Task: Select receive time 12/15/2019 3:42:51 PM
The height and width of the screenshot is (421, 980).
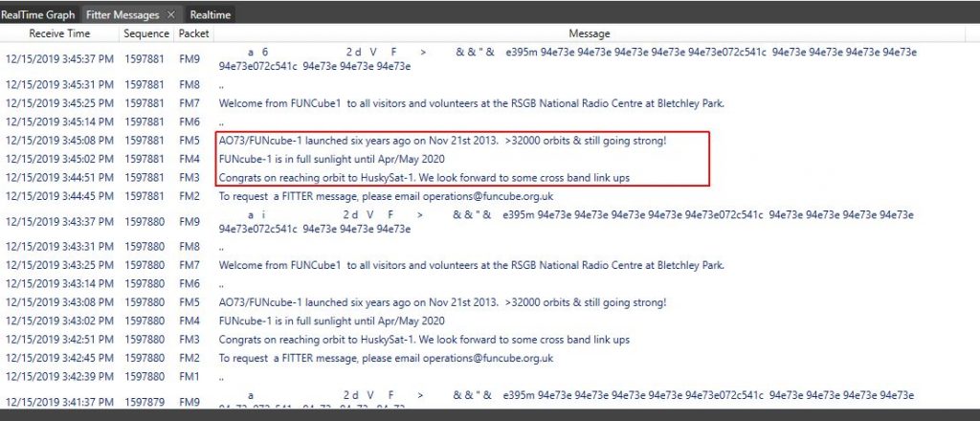Action: (x=60, y=340)
